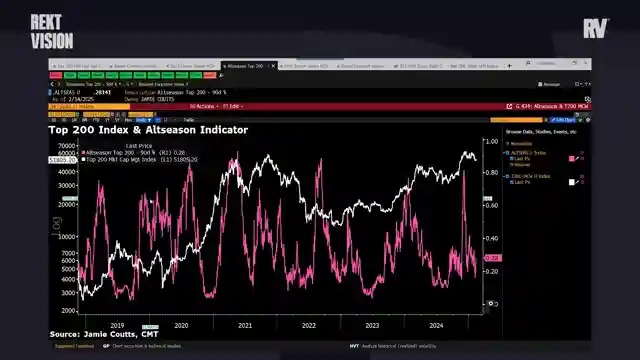Click the help question mark icon near Message

click(x=586, y=84)
